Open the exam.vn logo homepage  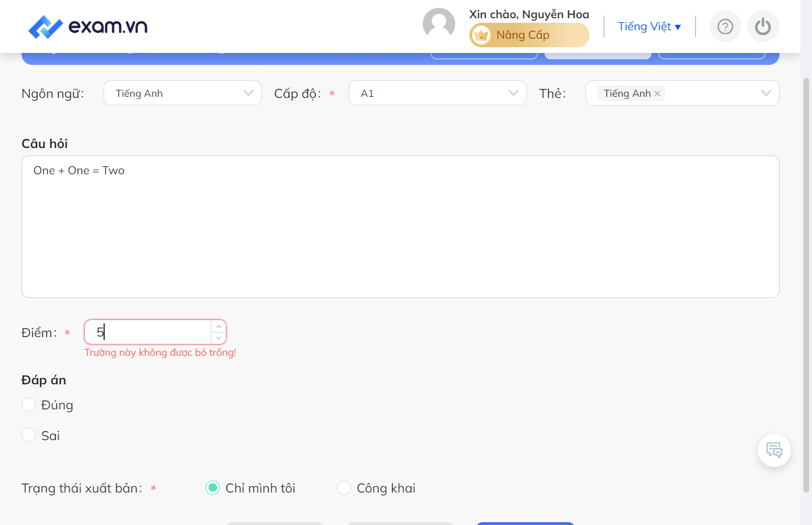(88, 27)
